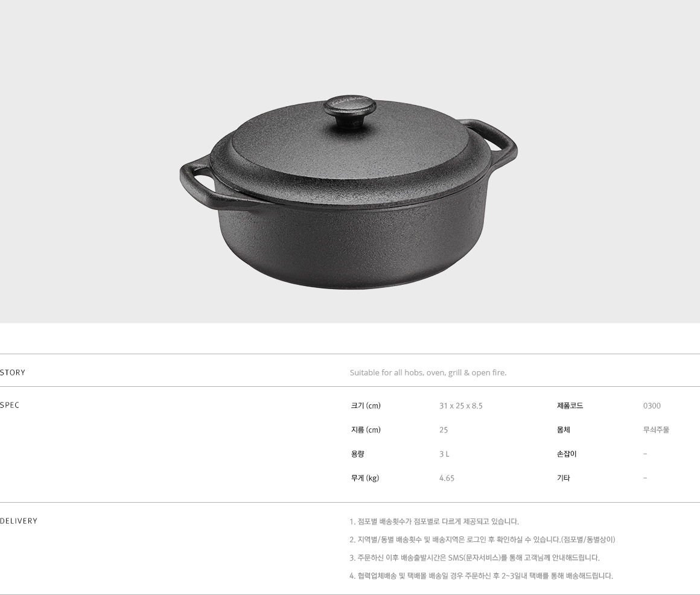The image size is (700, 595).
Task: Click the 용량 value 3 L
Action: 444,454
